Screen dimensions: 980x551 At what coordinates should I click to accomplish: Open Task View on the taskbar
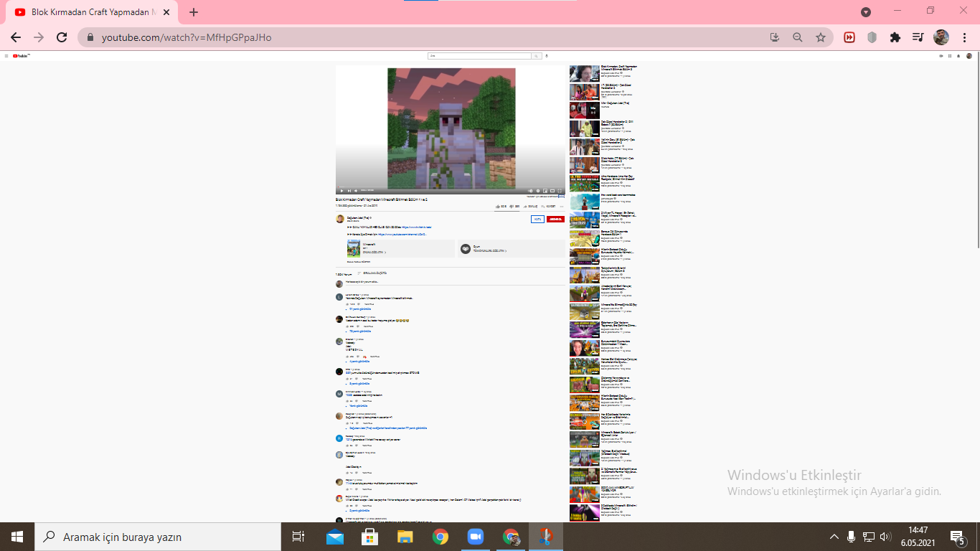point(298,537)
